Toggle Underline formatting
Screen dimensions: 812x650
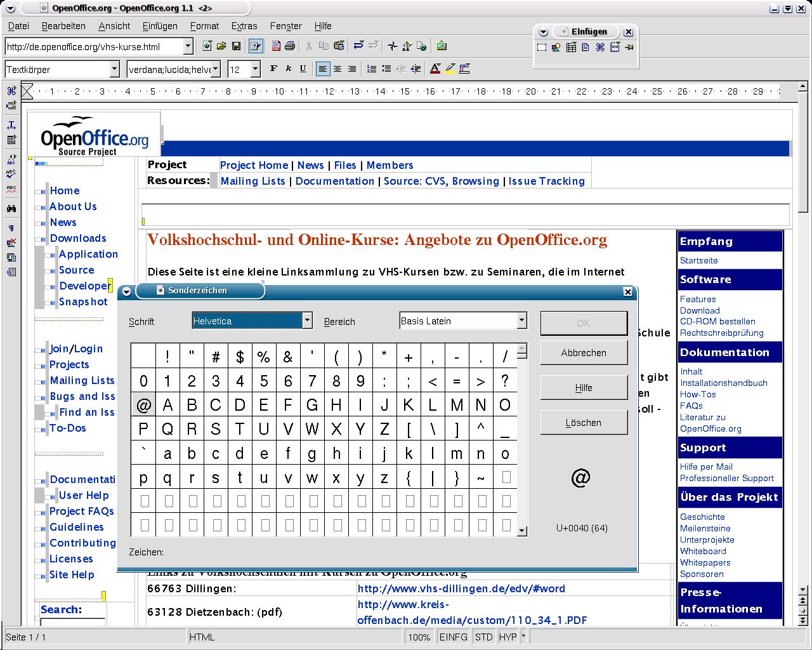[x=303, y=69]
